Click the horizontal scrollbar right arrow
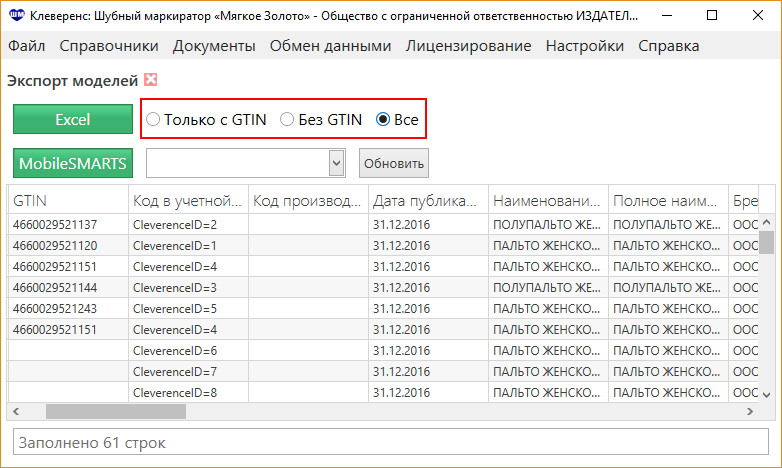The image size is (782, 468). [x=750, y=412]
